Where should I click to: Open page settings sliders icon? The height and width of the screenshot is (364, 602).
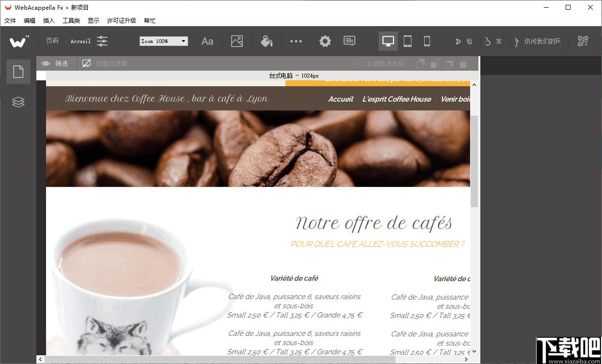(102, 41)
